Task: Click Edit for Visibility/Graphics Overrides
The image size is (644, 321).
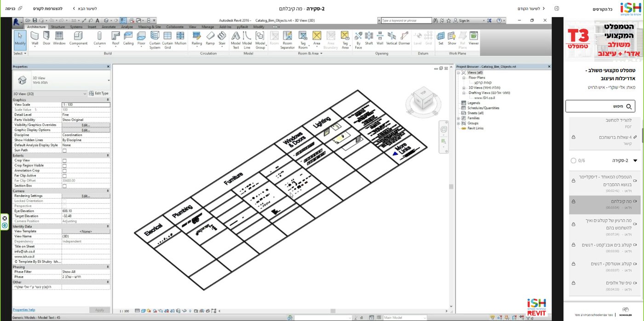Action: coord(86,125)
